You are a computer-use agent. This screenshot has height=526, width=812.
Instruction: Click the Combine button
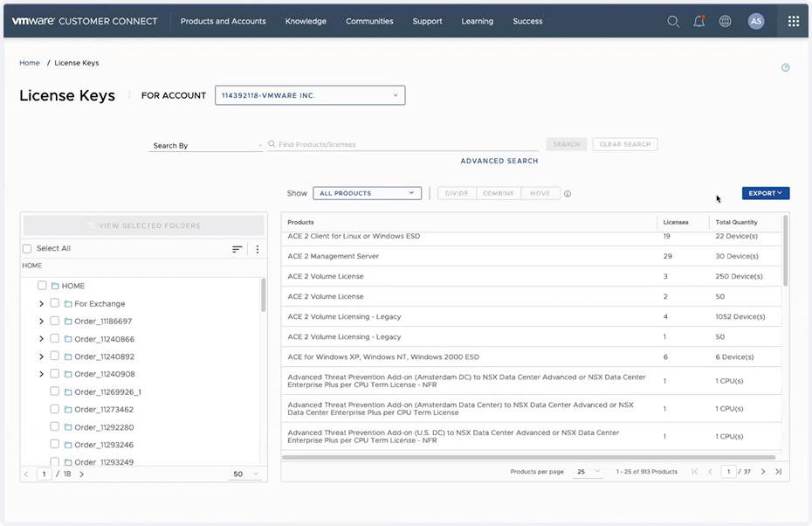(499, 193)
